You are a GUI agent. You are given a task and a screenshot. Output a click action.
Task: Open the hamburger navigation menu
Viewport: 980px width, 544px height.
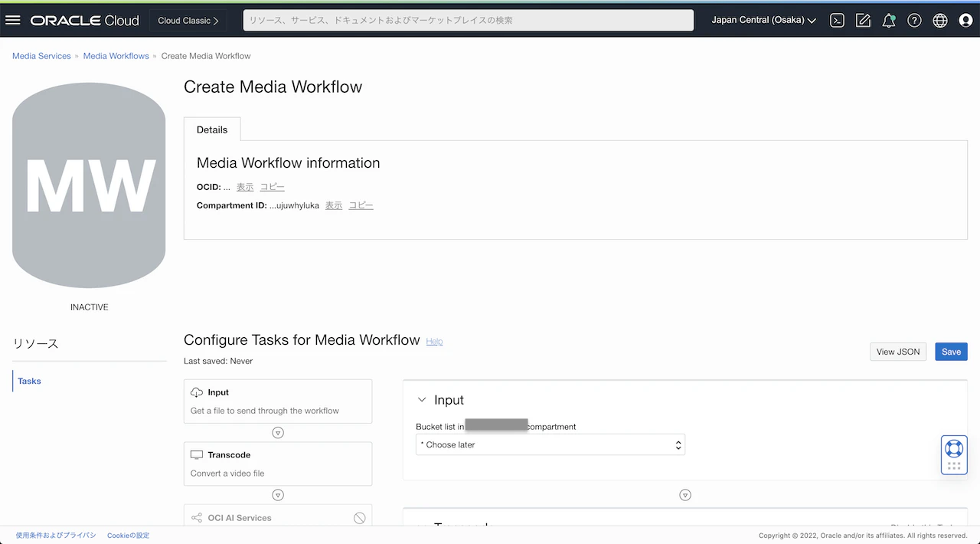click(x=13, y=21)
